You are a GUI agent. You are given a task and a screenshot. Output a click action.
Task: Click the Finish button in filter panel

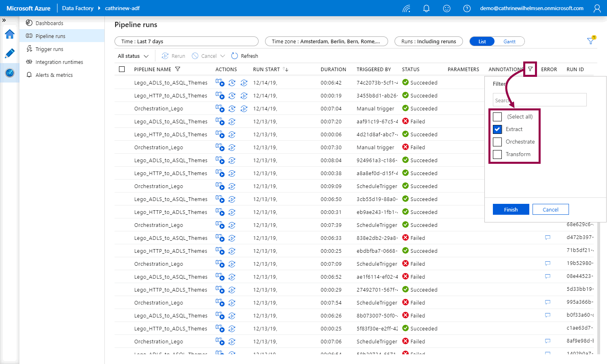point(511,210)
